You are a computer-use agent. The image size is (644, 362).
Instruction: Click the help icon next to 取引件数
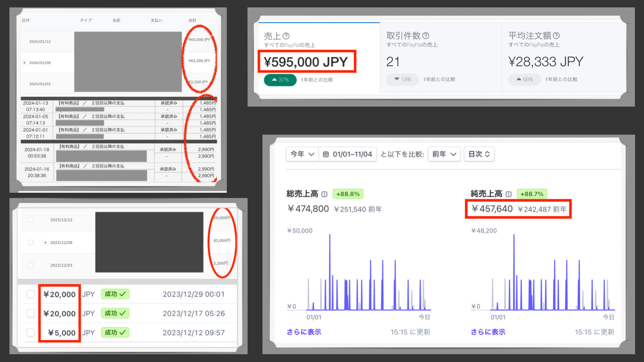pyautogui.click(x=426, y=36)
